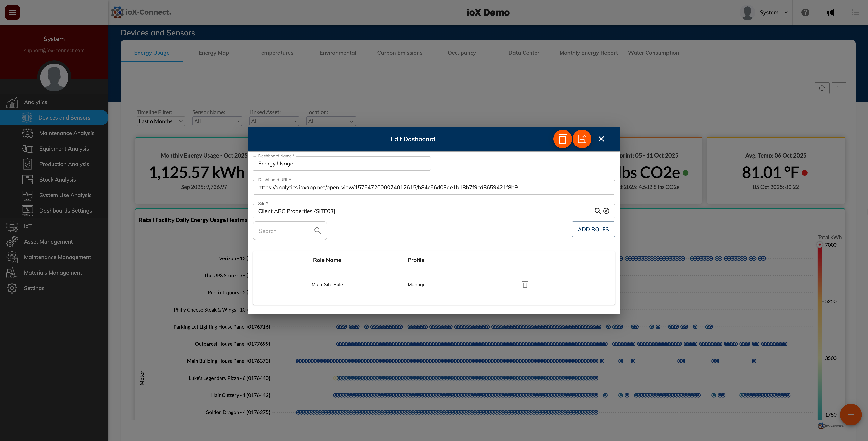This screenshot has width=868, height=441.
Task: Open the help question mark icon
Action: tap(805, 12)
